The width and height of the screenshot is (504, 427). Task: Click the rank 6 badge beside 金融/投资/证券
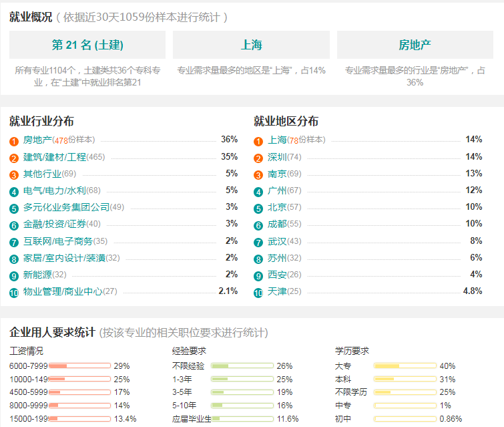[x=14, y=226]
